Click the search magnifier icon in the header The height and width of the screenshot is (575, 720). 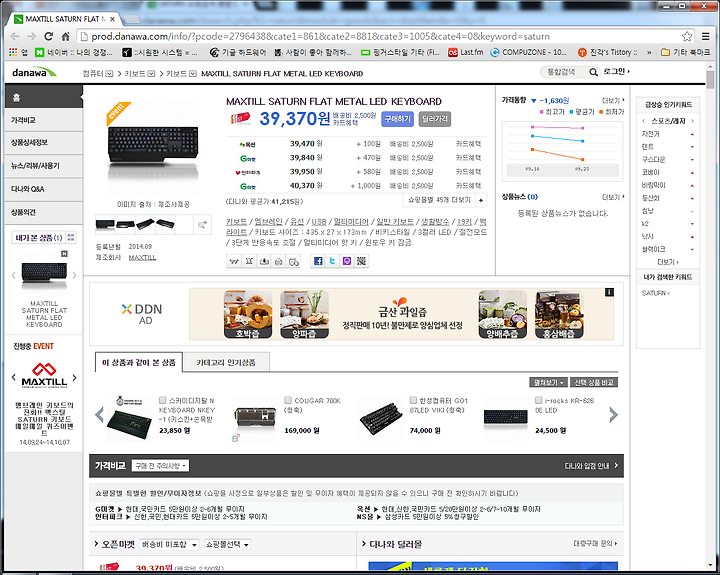(593, 72)
